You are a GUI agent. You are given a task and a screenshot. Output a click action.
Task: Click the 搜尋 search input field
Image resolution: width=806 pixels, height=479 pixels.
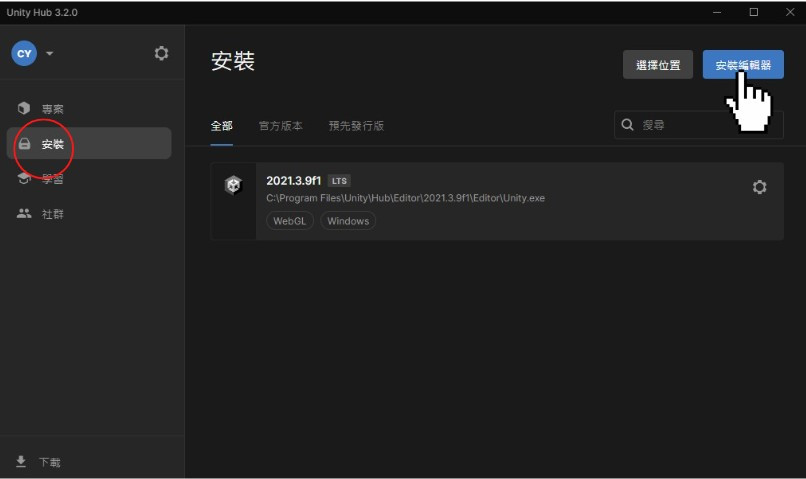[x=699, y=125]
